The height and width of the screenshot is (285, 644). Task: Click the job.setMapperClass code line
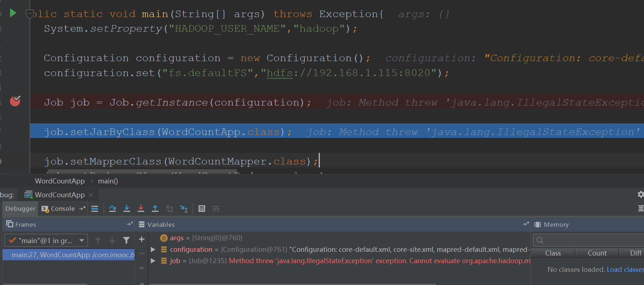[181, 161]
